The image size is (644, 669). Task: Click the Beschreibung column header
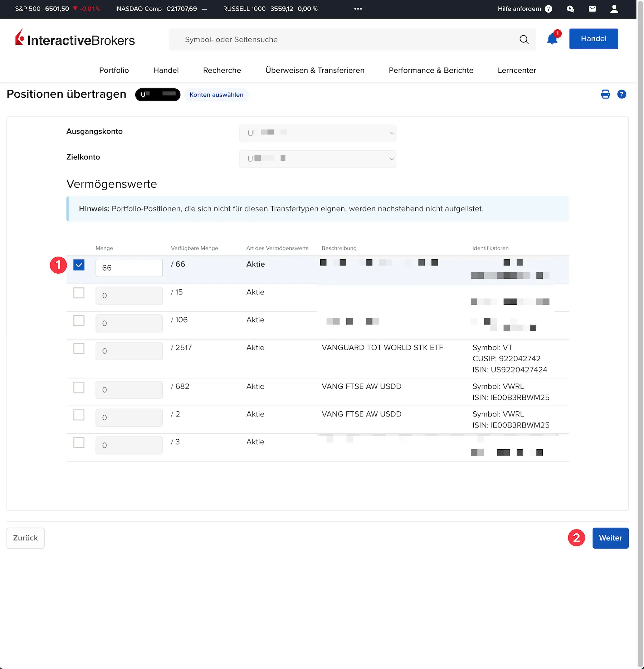coord(339,248)
